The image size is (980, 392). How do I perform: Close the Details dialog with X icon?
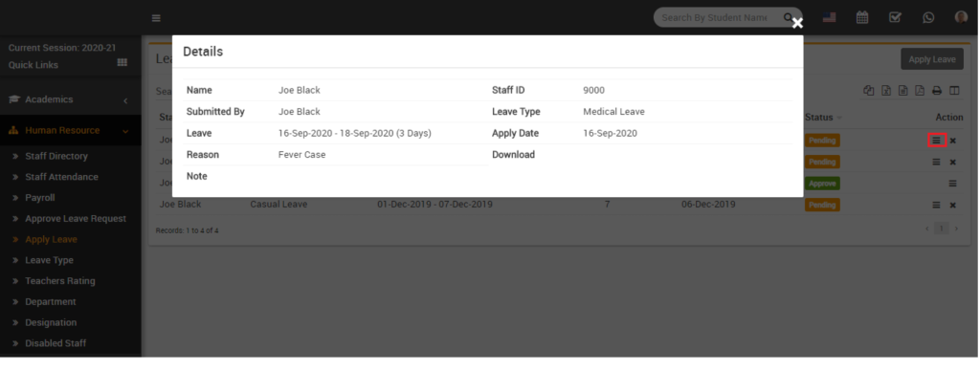(x=797, y=24)
